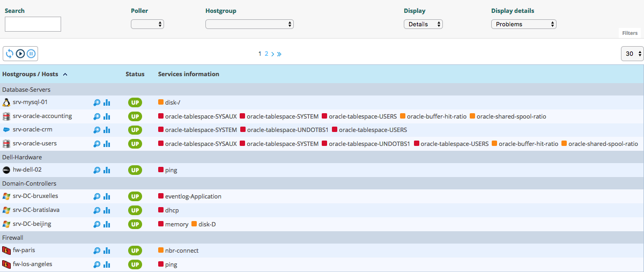
Task: Click the Linux penguin icon for srv-mysql-01
Action: [6, 102]
